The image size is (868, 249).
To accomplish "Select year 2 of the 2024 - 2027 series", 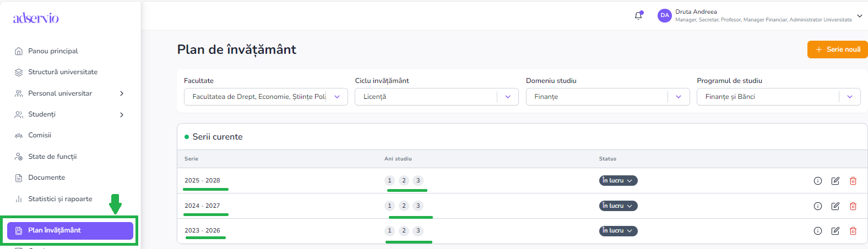I will [404, 206].
